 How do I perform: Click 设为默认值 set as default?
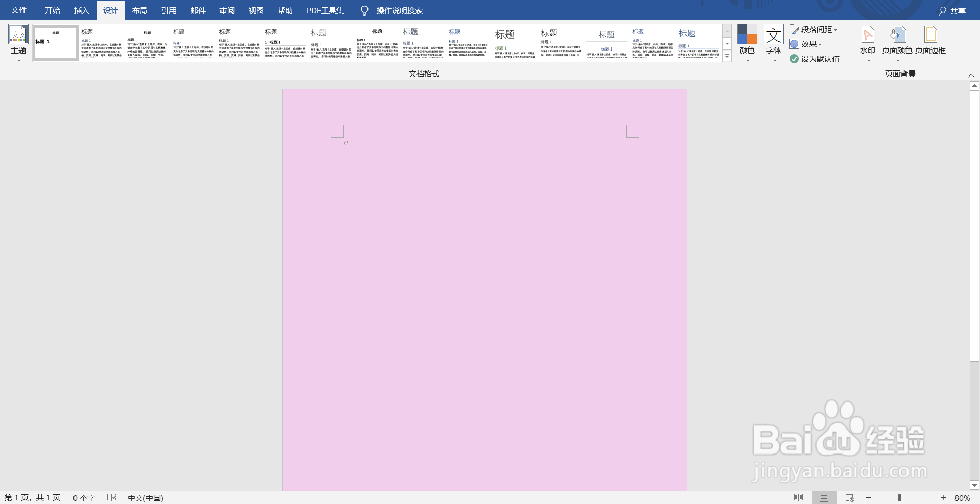tap(815, 59)
